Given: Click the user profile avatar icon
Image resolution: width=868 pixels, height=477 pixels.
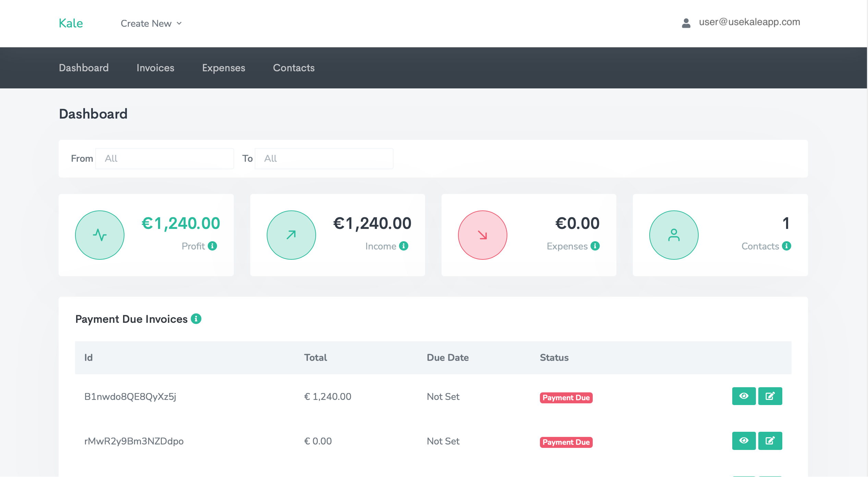Looking at the screenshot, I should coord(686,23).
